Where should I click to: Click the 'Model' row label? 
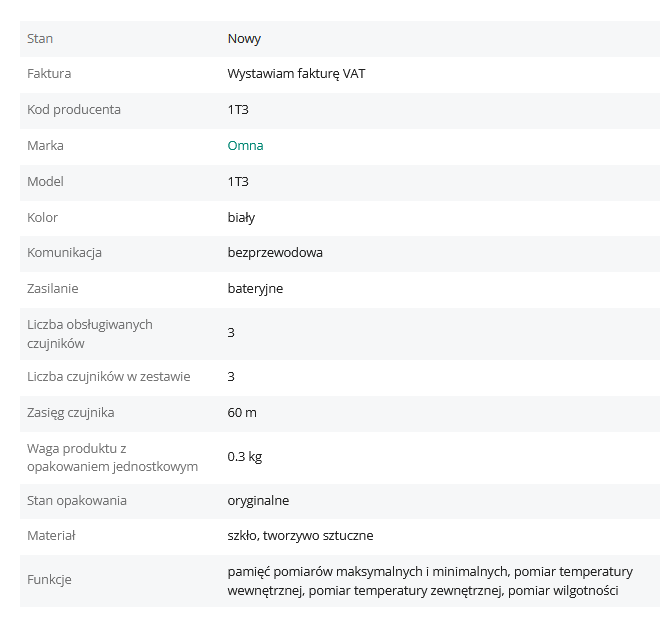pyautogui.click(x=45, y=182)
